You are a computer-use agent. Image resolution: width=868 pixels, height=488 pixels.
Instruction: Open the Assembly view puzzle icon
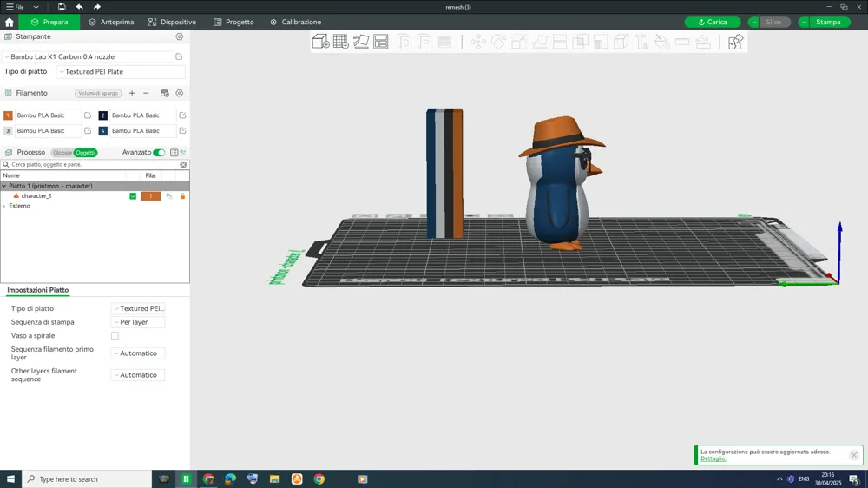click(x=735, y=42)
